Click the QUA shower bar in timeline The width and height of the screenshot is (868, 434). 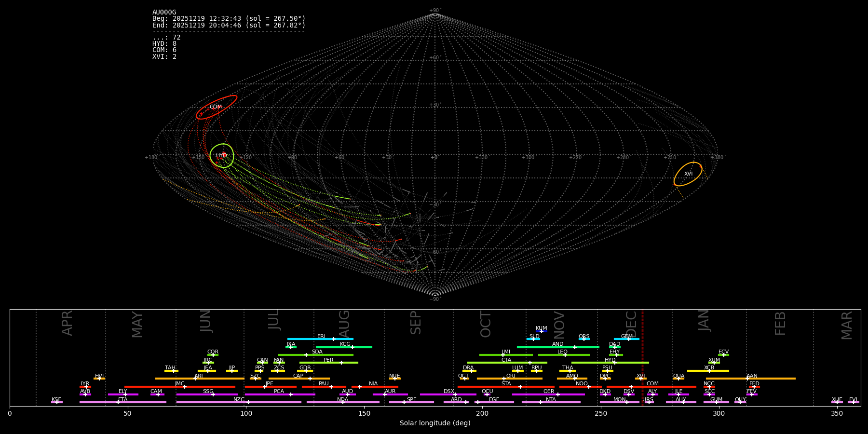click(x=678, y=379)
